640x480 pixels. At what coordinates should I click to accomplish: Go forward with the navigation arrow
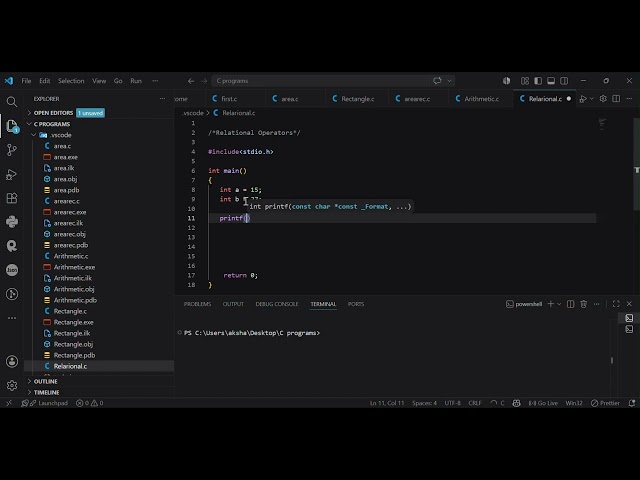(x=204, y=81)
